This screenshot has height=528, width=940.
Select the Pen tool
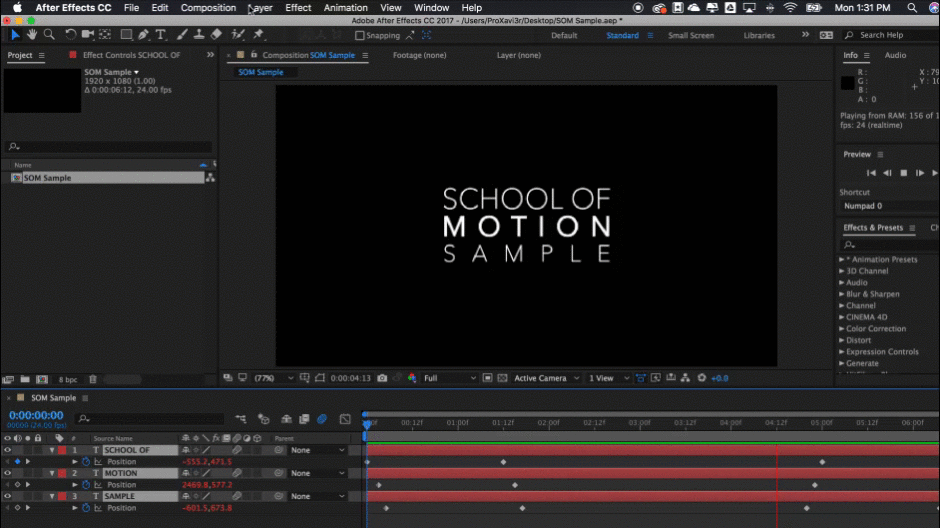[143, 35]
